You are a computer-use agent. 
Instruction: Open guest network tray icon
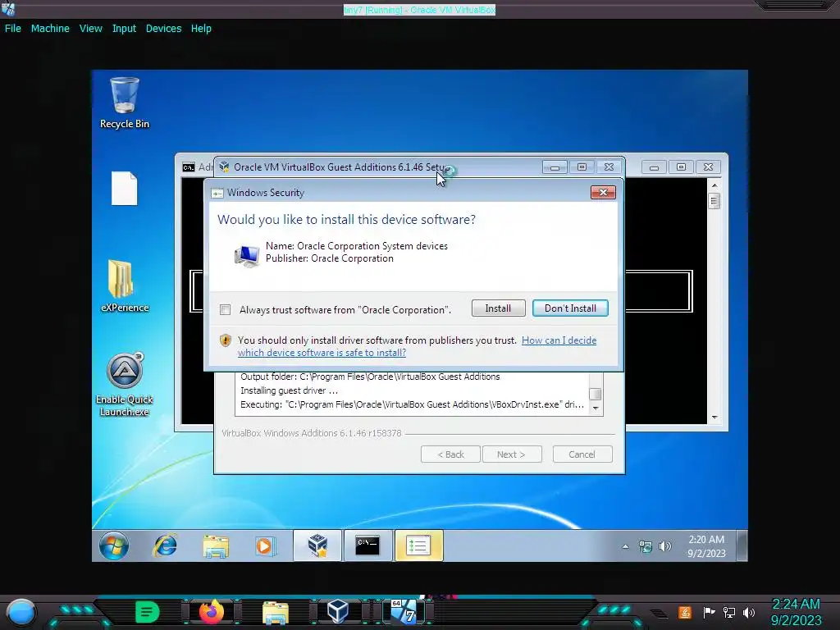[646, 546]
